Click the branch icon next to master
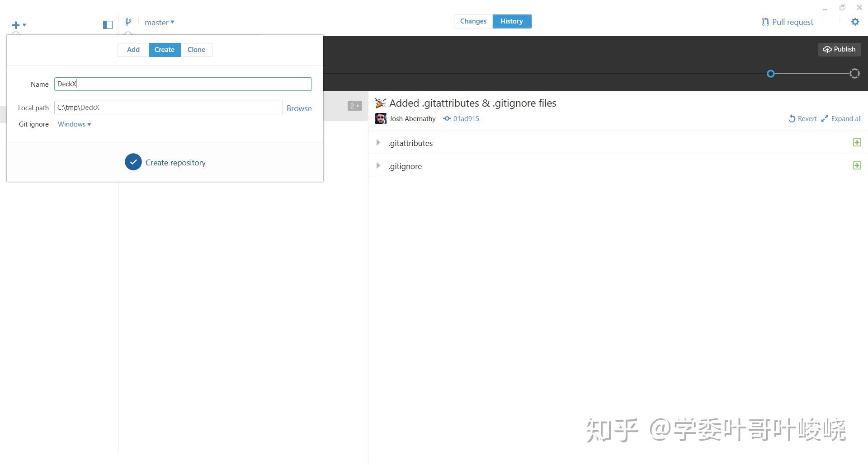 [128, 22]
